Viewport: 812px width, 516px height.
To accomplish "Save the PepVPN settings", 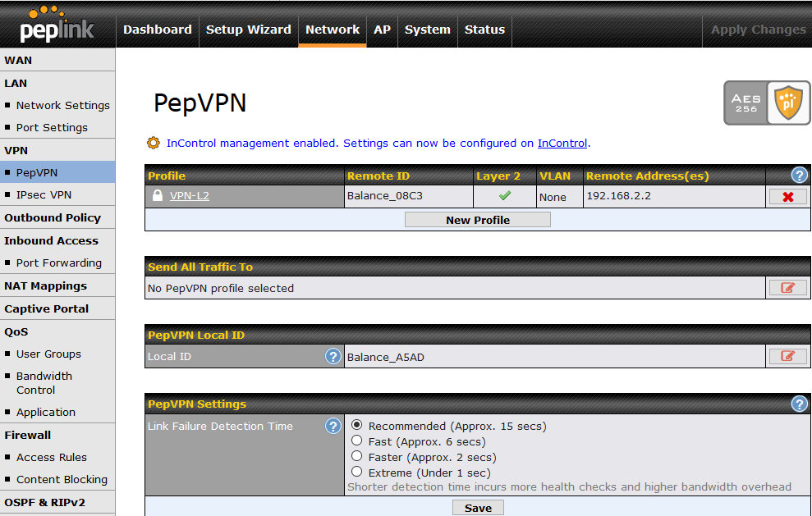I will [478, 509].
